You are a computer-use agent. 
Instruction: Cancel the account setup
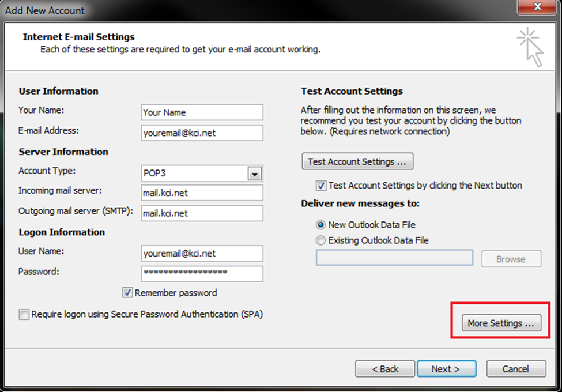515,369
